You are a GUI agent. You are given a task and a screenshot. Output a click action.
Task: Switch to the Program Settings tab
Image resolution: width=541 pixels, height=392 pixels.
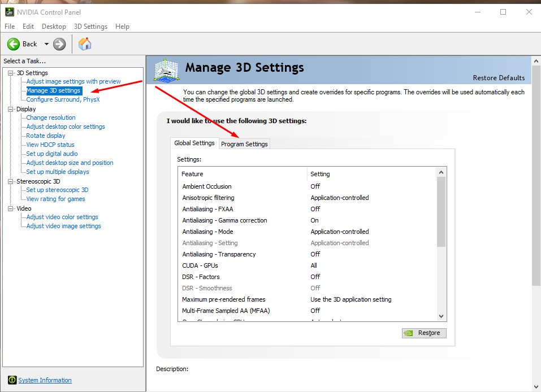[x=244, y=144]
